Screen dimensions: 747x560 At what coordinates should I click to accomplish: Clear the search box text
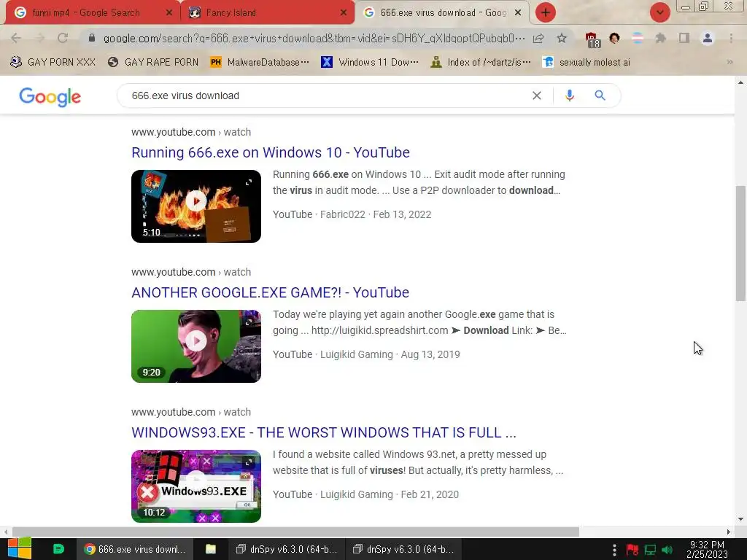tap(536, 96)
